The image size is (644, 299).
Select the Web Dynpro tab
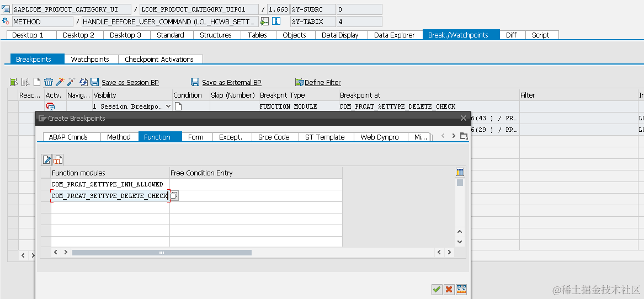(x=380, y=137)
